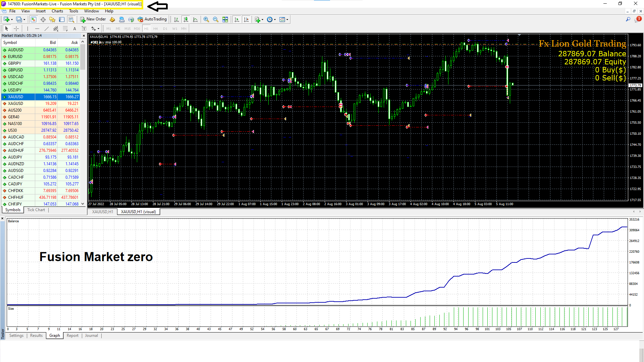Select the Crosshair cursor tool
Screen dimensions: 644x362
coord(16,28)
